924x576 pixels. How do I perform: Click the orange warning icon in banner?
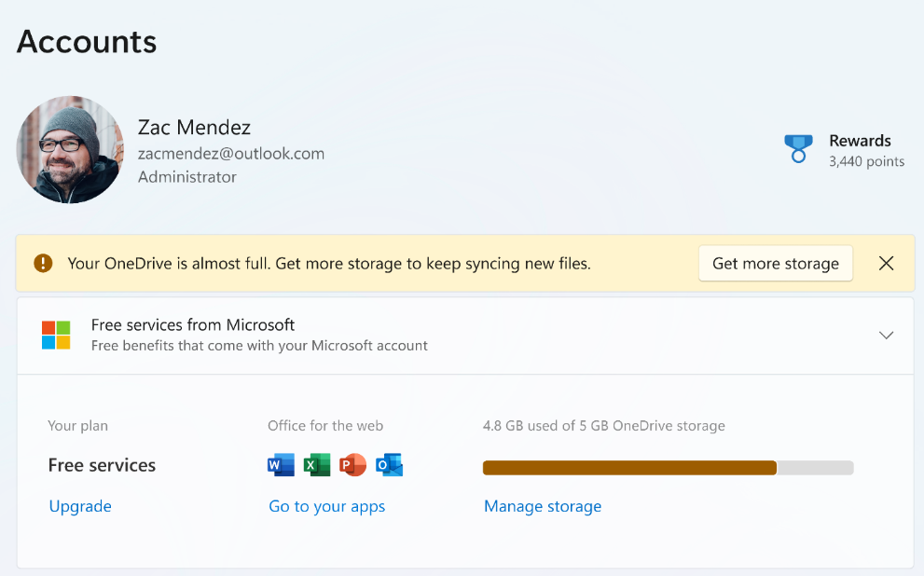tap(43, 263)
